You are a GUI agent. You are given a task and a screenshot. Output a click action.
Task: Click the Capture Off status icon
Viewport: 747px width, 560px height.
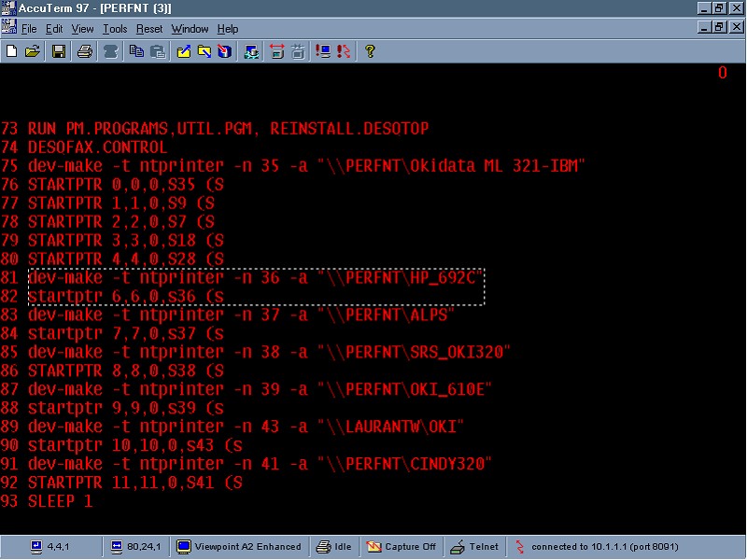tap(373, 547)
